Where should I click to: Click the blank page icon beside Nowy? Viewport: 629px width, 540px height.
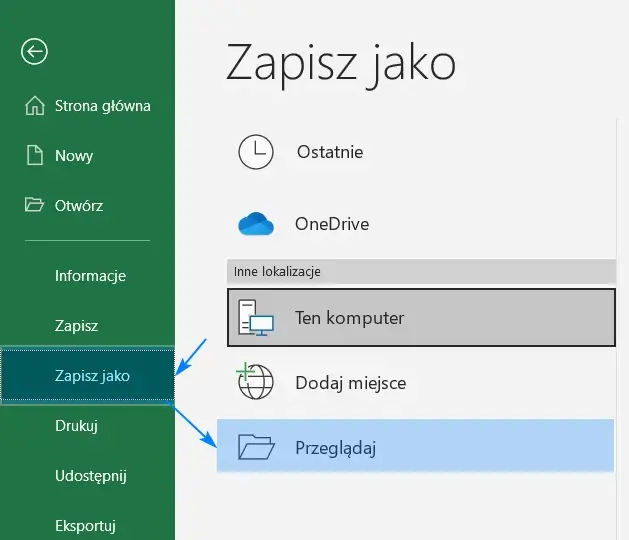(35, 155)
